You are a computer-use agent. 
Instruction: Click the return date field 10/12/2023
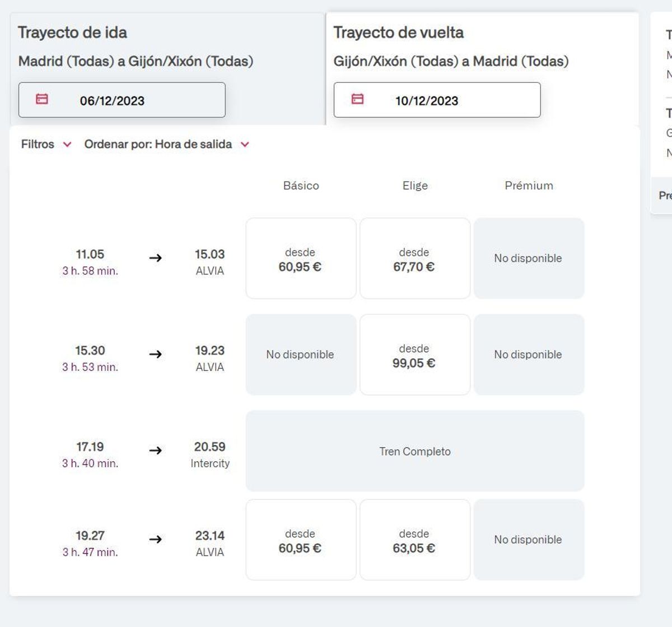coord(437,100)
